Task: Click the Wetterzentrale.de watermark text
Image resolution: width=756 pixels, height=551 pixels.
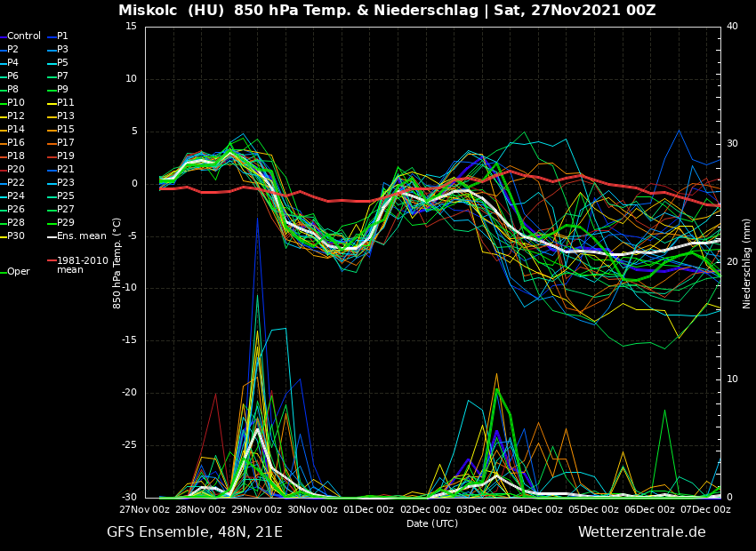Action: click(641, 532)
